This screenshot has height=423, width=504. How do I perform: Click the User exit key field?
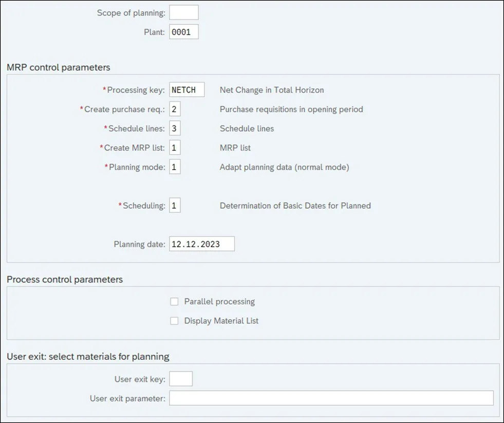[180, 379]
